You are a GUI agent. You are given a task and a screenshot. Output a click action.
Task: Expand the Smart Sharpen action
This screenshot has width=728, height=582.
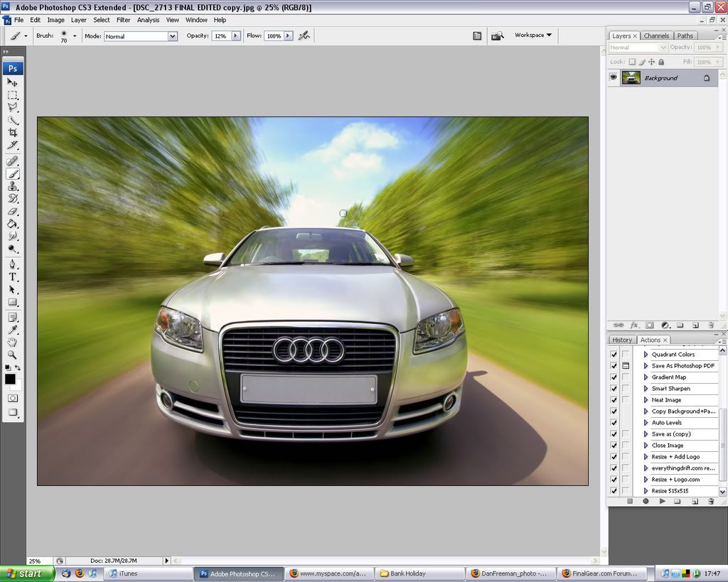[x=646, y=389]
